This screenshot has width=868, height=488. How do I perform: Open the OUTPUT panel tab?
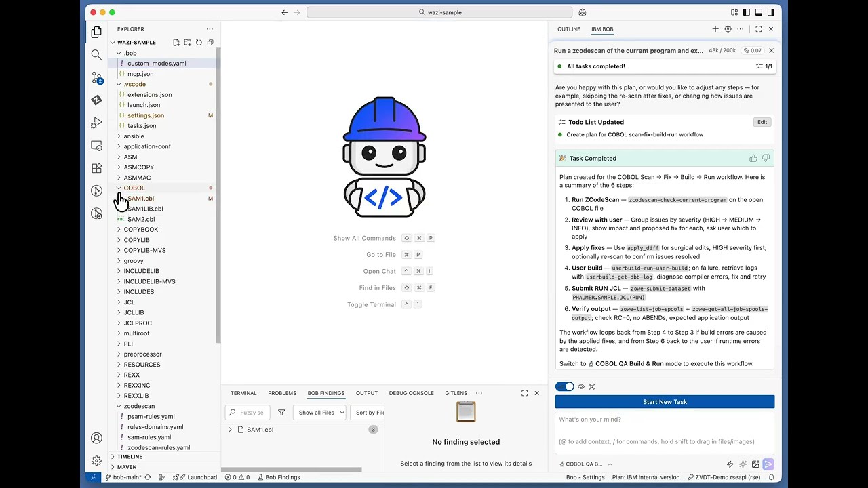(367, 393)
